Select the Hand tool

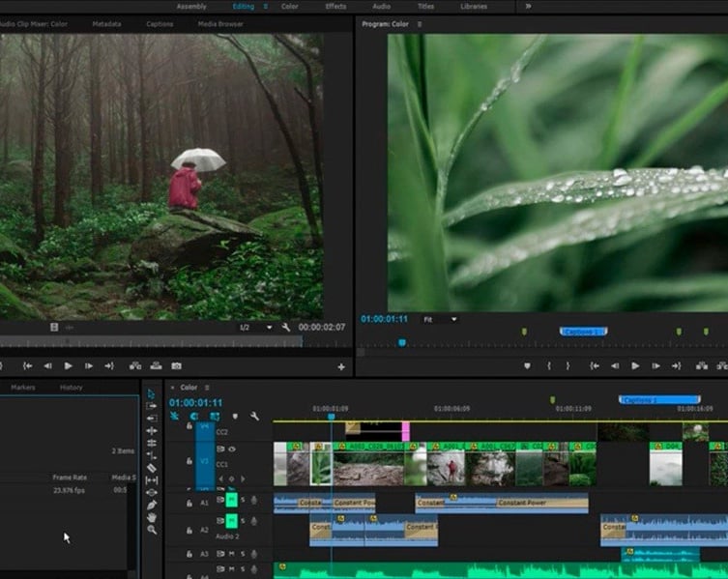click(x=152, y=517)
